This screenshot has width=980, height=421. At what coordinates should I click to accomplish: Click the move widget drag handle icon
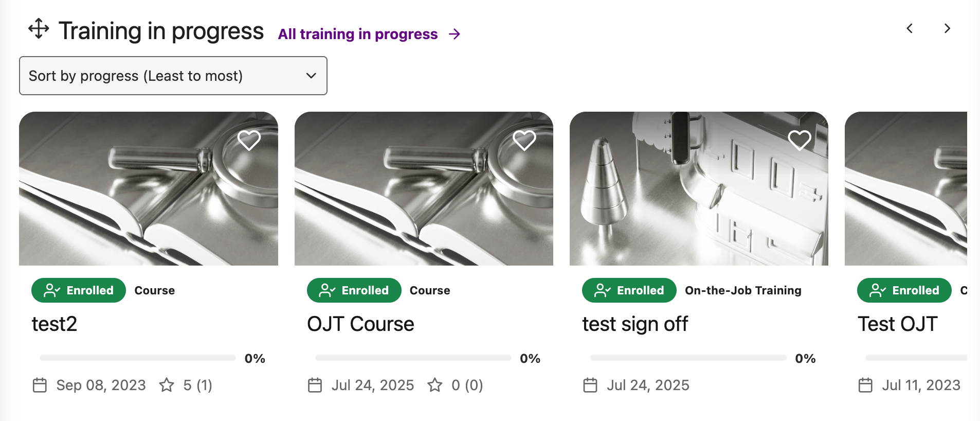pos(39,29)
